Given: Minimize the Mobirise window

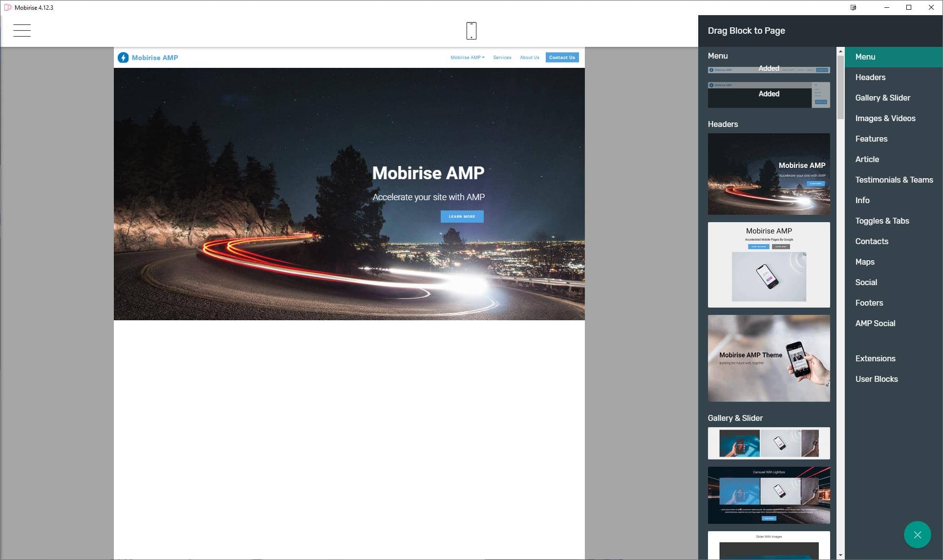Looking at the screenshot, I should tap(886, 7).
